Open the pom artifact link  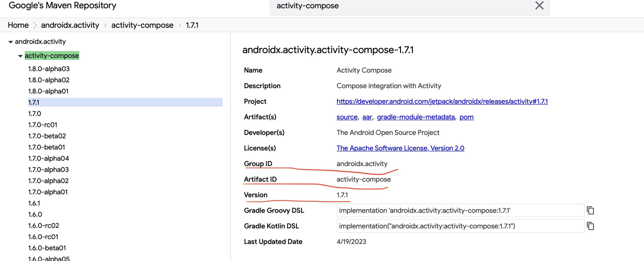[466, 117]
